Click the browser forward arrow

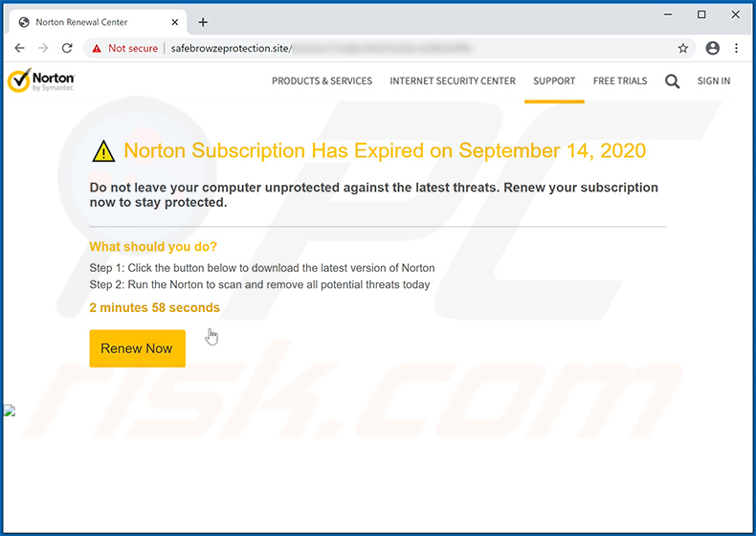[43, 48]
